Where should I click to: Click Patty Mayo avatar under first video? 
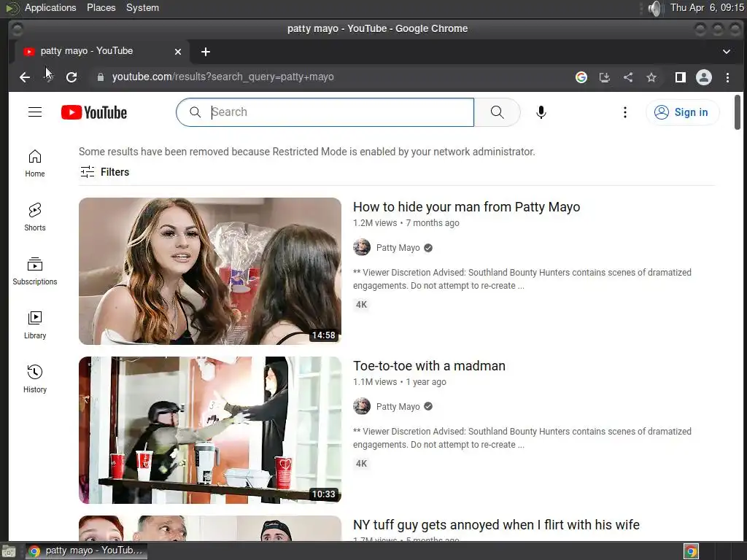coord(362,248)
